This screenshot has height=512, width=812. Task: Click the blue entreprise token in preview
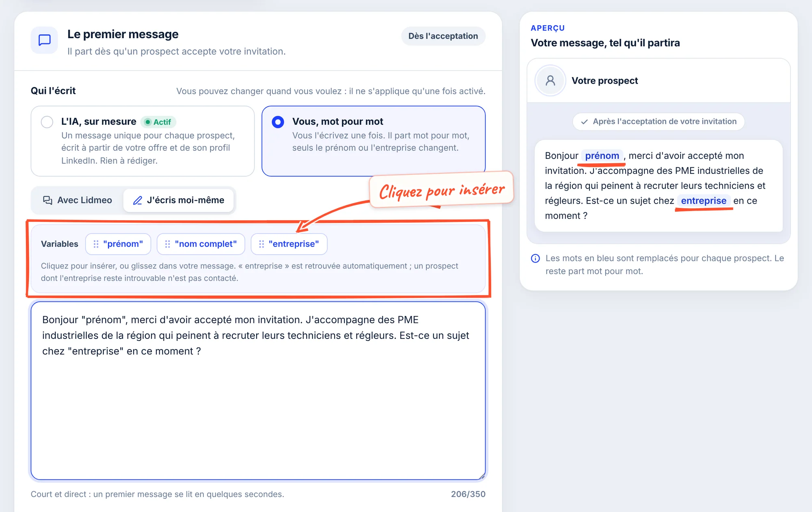point(704,201)
